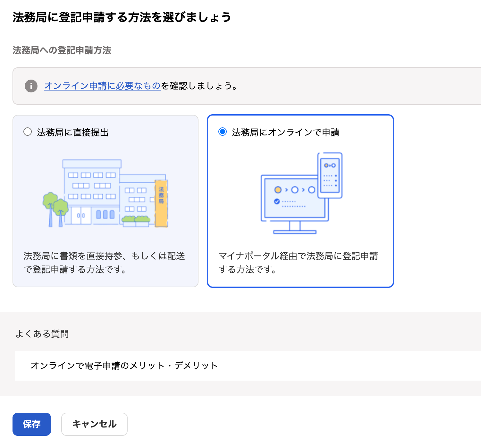Select the 法務局に直接提出 radio button

coord(28,132)
